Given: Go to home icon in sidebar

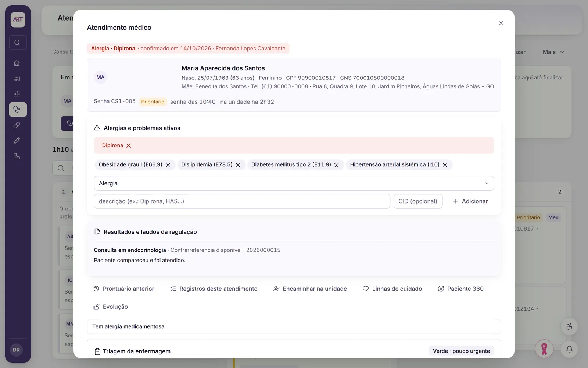Looking at the screenshot, I should (x=17, y=63).
